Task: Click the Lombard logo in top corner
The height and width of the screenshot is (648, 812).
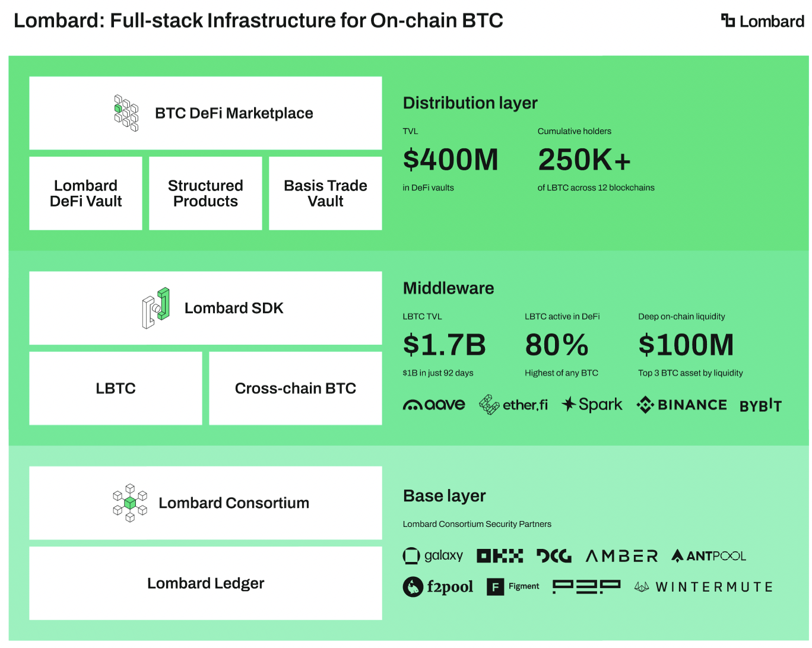Action: click(x=762, y=21)
